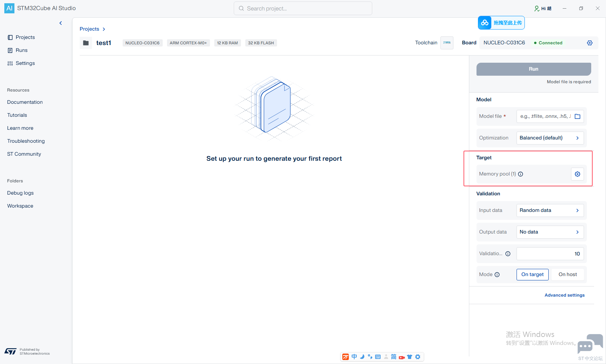Click the test1 project name

104,43
